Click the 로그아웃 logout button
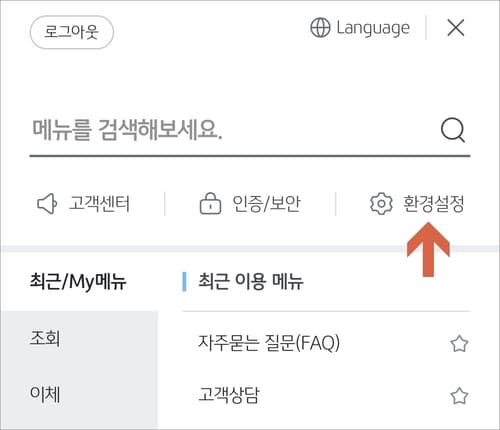500x430 pixels. pyautogui.click(x=72, y=32)
